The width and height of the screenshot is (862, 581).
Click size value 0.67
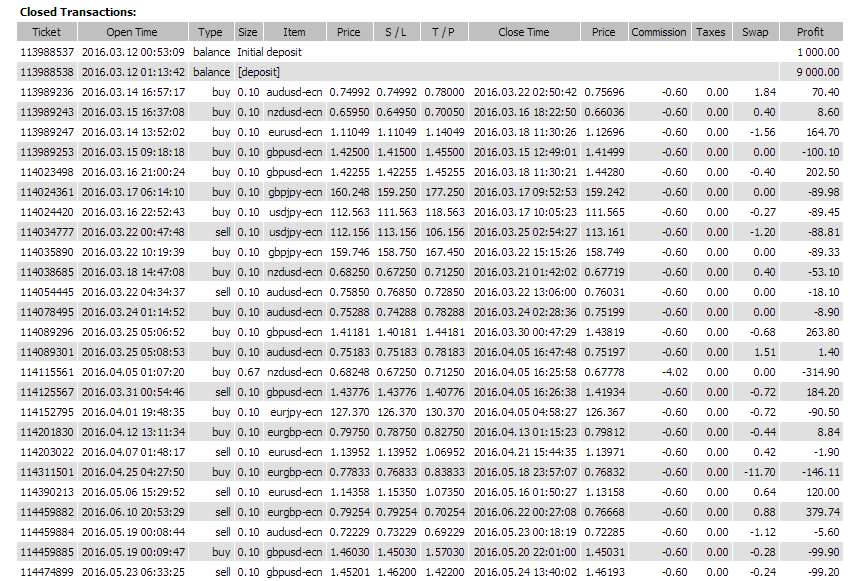point(248,372)
